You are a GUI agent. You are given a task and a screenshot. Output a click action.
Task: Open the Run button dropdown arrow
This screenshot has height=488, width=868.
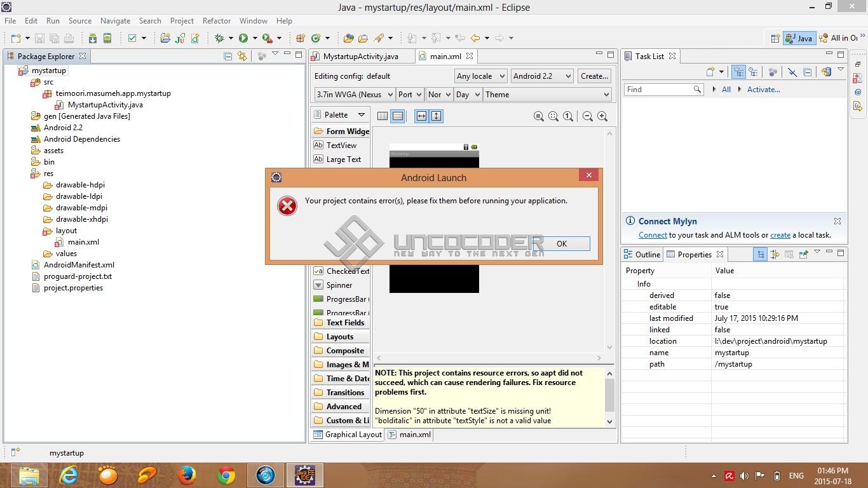[x=255, y=38]
